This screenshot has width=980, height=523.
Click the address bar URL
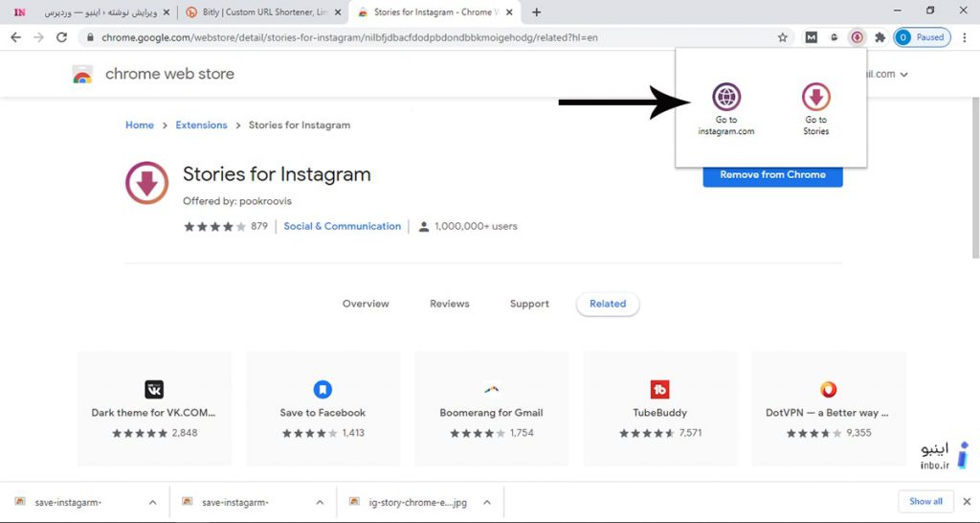click(x=349, y=37)
